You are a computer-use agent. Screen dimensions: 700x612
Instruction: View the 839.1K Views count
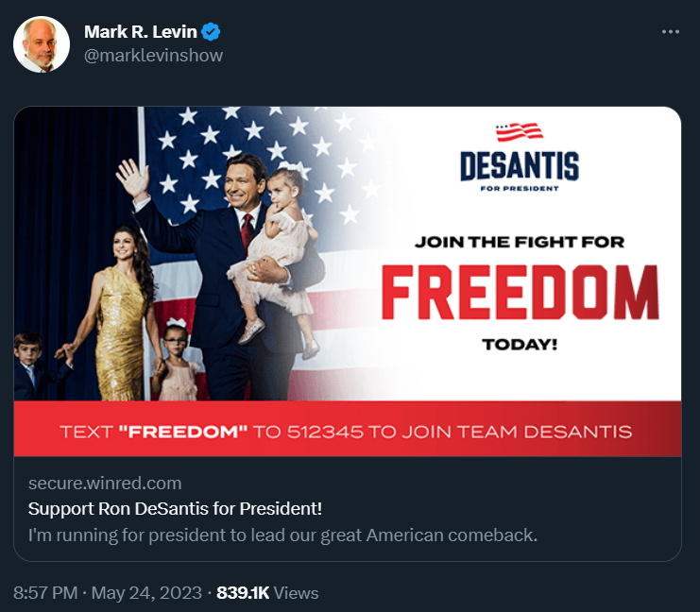pos(267,593)
